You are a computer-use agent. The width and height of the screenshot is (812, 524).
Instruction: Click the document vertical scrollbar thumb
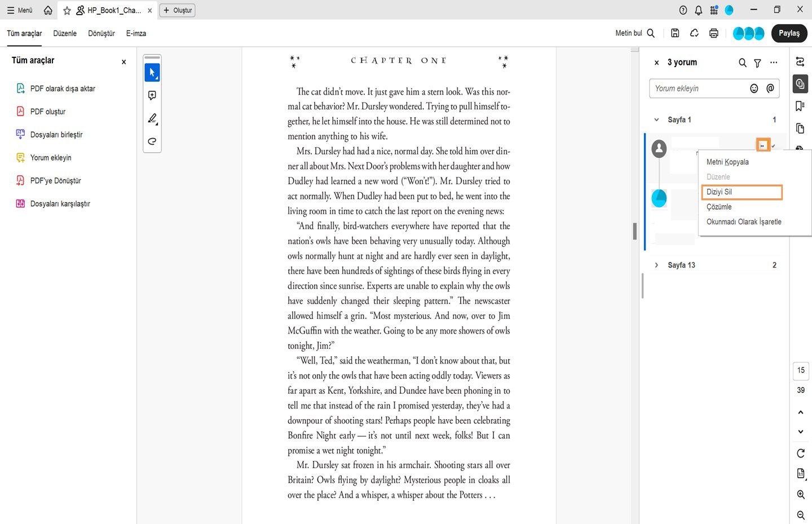[x=635, y=231]
